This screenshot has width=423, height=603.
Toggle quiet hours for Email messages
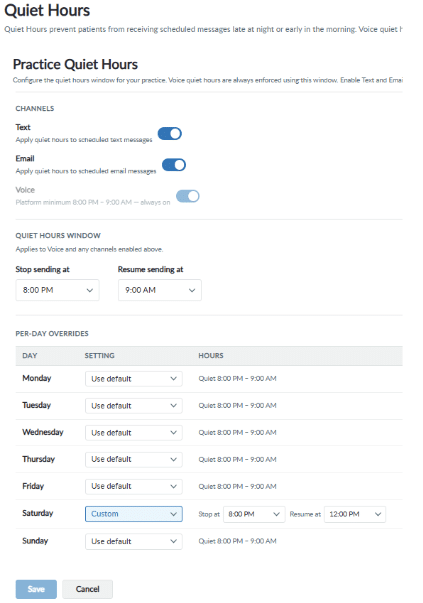tap(174, 165)
